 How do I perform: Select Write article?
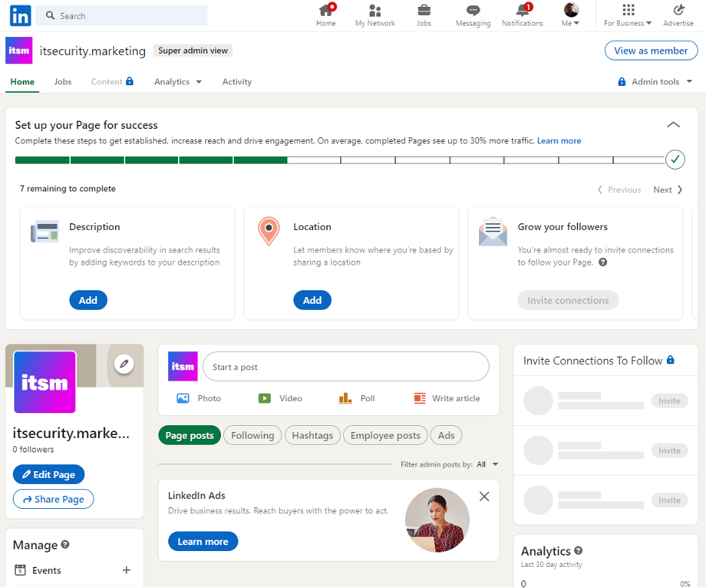447,398
